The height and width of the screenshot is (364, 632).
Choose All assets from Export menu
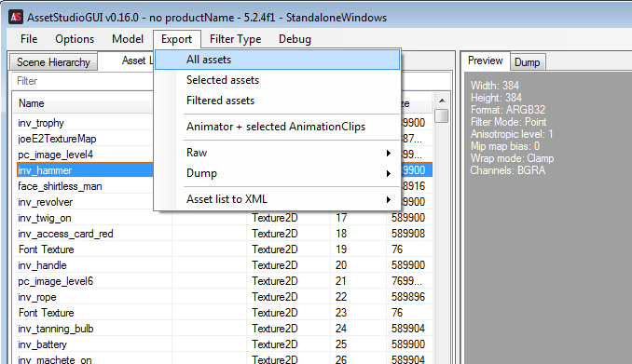coord(277,60)
